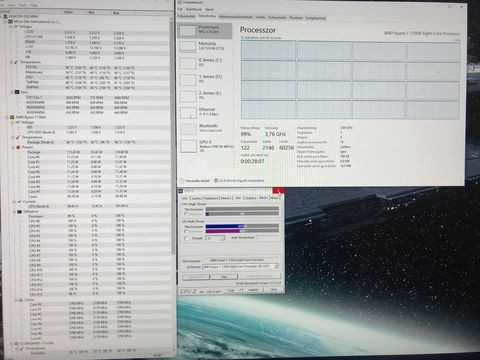Image resolution: width=480 pixels, height=360 pixels.
Task: Open the Erőforrás-figyelő megnyitása link
Action: (x=242, y=180)
